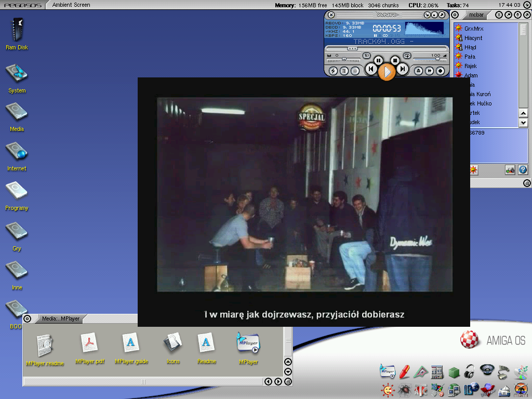
Task: Click the red pen dock icon
Action: [404, 372]
